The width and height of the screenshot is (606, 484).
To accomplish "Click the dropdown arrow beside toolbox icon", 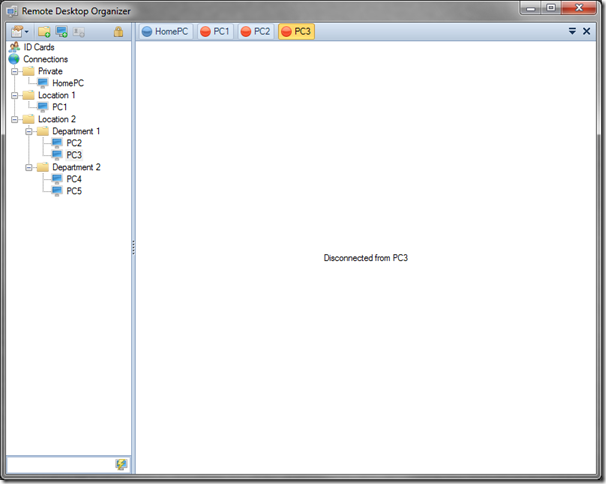I will (x=27, y=32).
